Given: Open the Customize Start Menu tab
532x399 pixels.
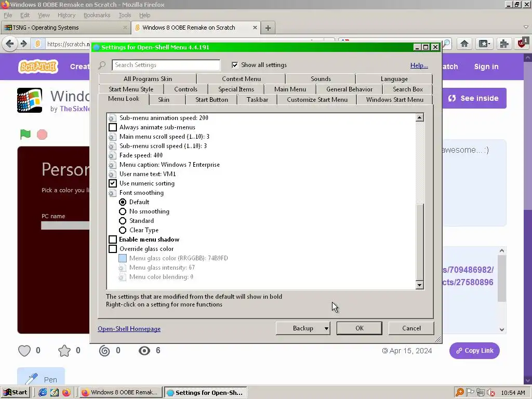Looking at the screenshot, I should tap(317, 100).
